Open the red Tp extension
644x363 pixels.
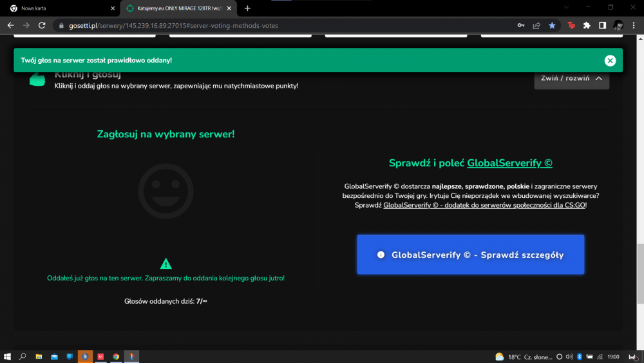click(571, 26)
